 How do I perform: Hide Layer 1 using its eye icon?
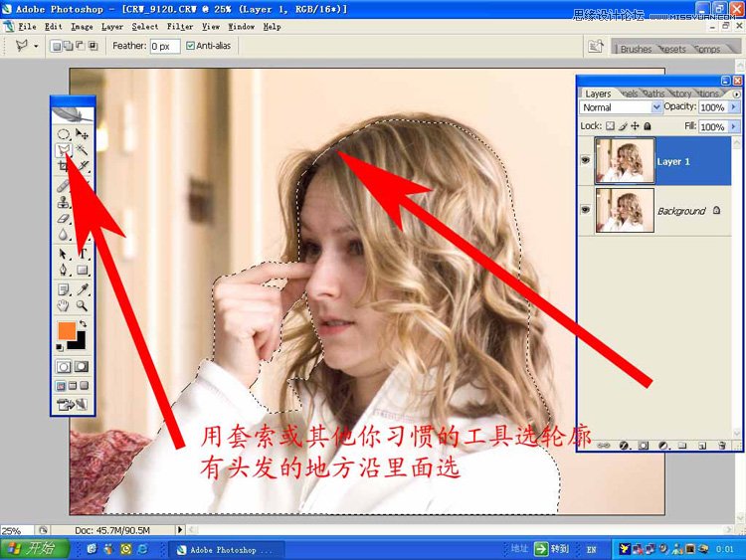[x=586, y=160]
